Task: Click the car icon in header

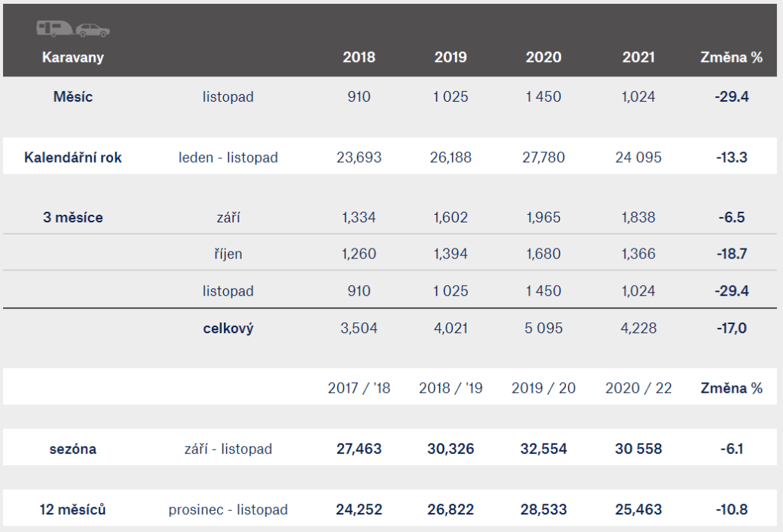Action: click(93, 31)
